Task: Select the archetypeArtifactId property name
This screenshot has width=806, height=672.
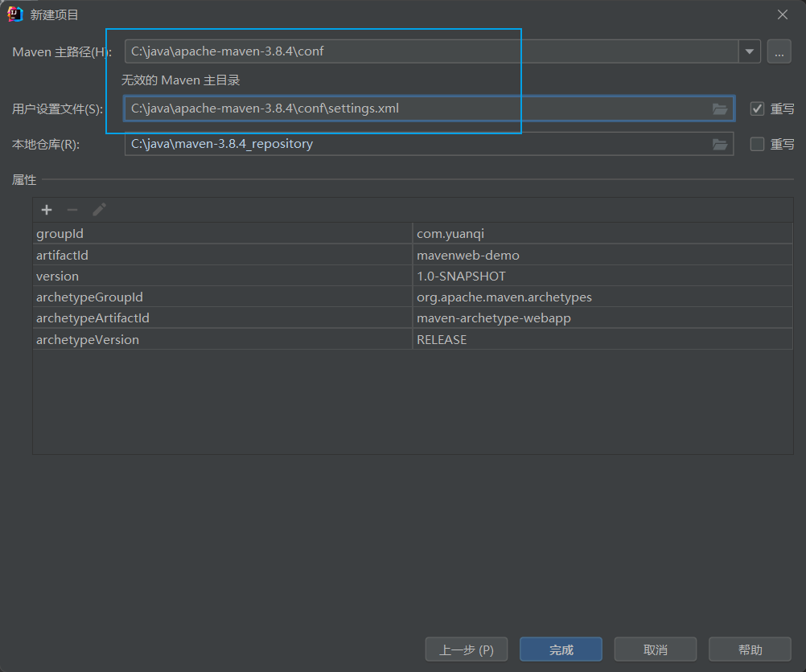Action: [x=93, y=318]
